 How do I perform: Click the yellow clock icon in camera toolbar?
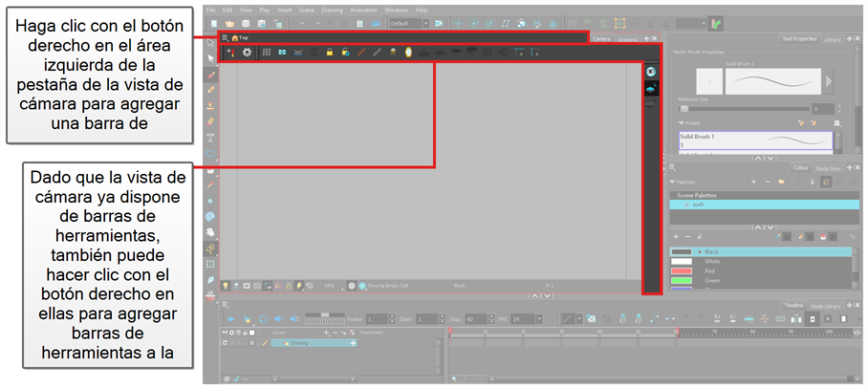pyautogui.click(x=408, y=52)
